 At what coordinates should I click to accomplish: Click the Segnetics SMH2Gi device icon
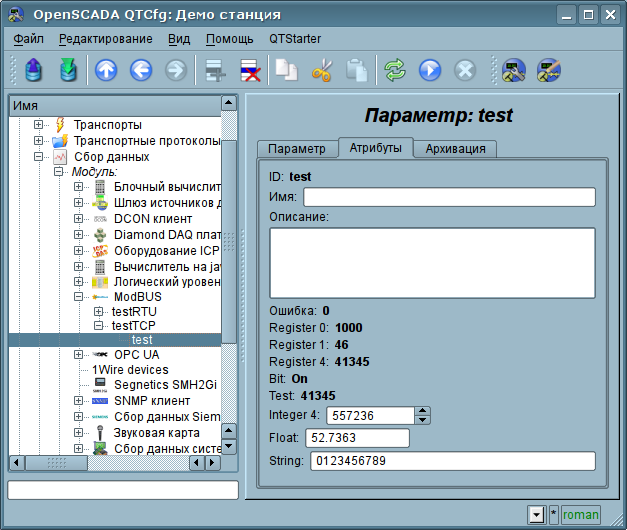(x=100, y=384)
